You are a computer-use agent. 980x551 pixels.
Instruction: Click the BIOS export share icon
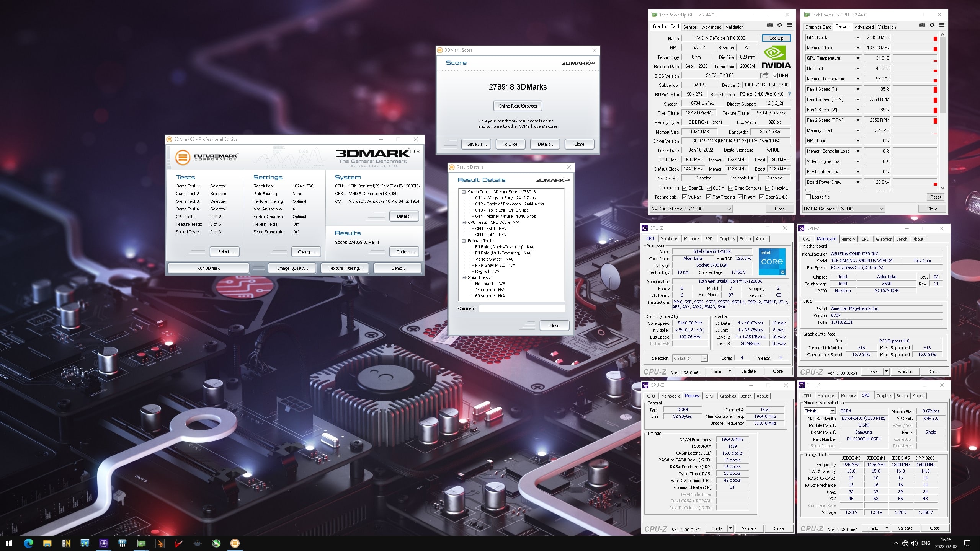pos(764,75)
